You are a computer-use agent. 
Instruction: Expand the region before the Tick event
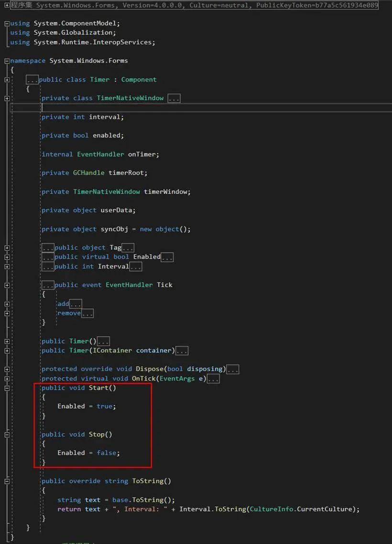47,284
